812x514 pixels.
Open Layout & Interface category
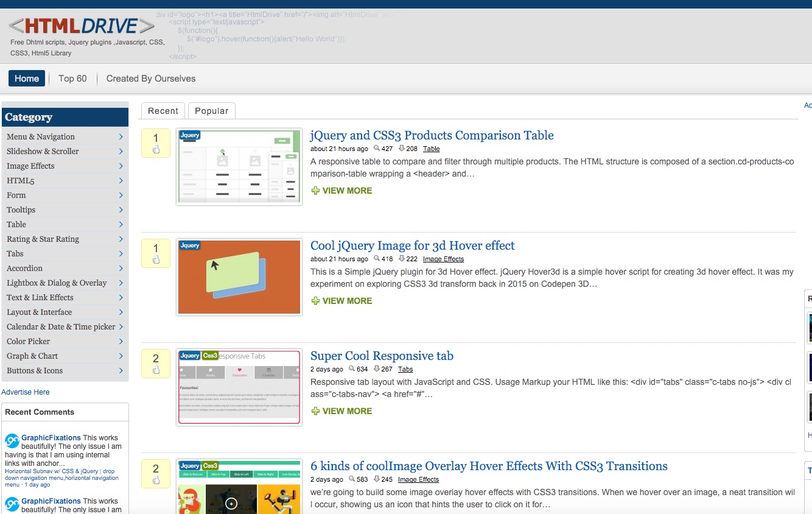pyautogui.click(x=39, y=312)
